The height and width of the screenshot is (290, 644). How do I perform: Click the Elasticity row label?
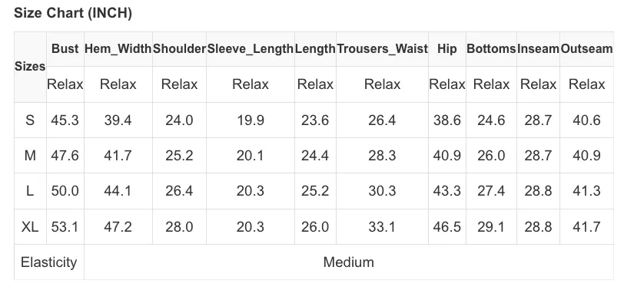point(49,262)
